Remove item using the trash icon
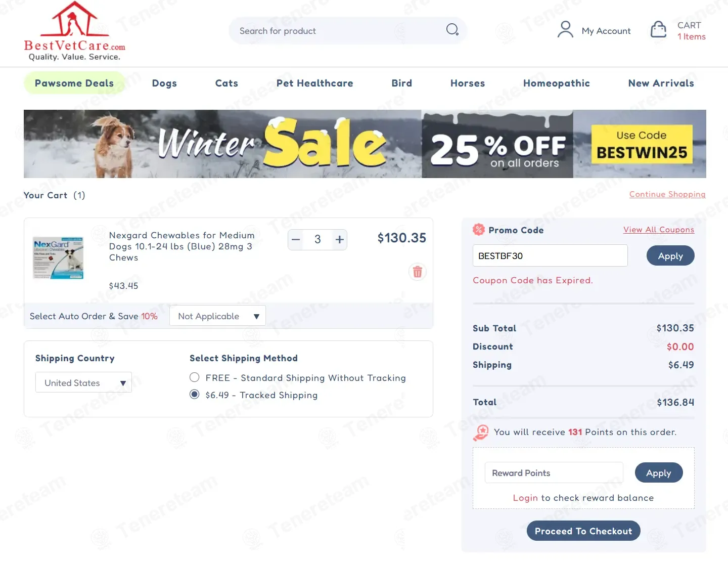Viewport: 728px width, 561px height. pyautogui.click(x=418, y=272)
